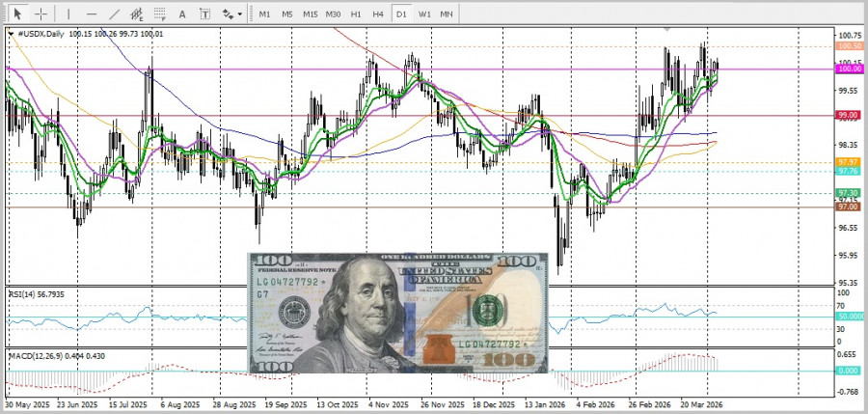Switch to M1 timeframe
The width and height of the screenshot is (868, 414).
264,14
